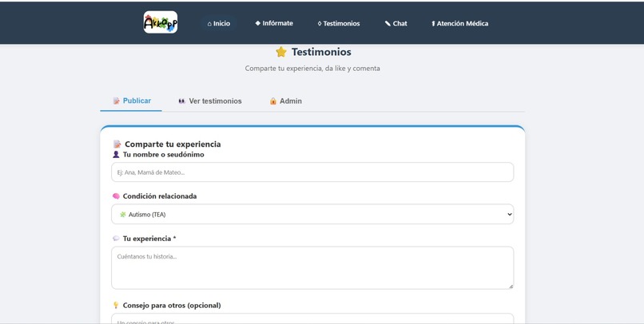The image size is (644, 324).
Task: Click the Testimonios page heading text
Action: tap(321, 52)
